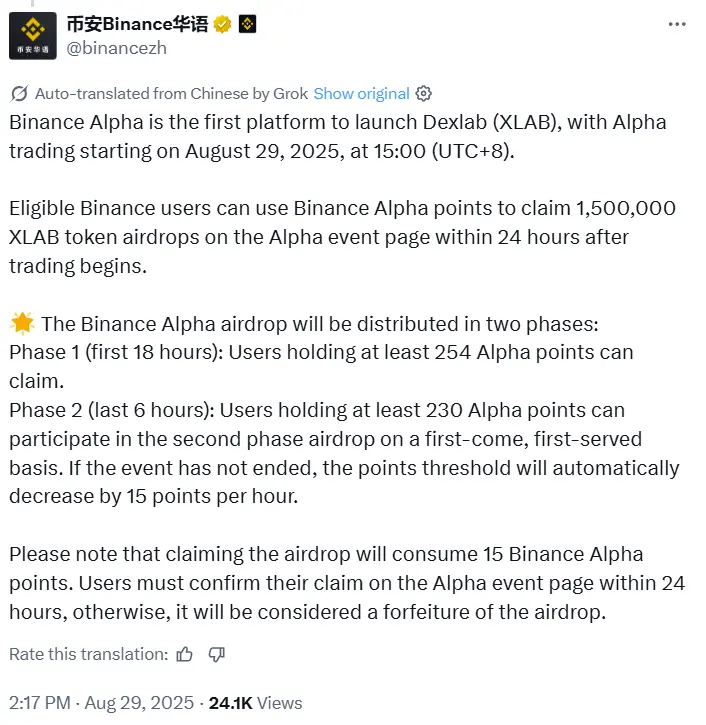706x725 pixels.
Task: Click the paragraph announcing the Dexlab (XLAB) launch
Action: pos(337,137)
